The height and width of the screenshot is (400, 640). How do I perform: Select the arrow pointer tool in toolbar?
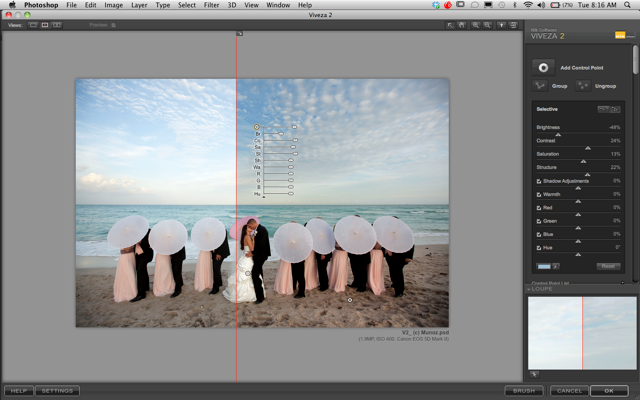click(450, 25)
